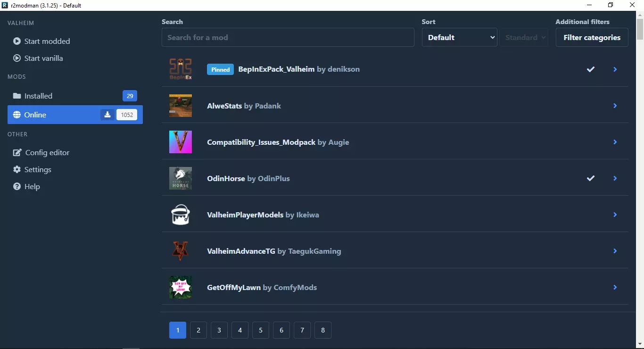Open the OdinHorse mod thumbnail
Screen dimensions: 644x349
click(x=181, y=178)
